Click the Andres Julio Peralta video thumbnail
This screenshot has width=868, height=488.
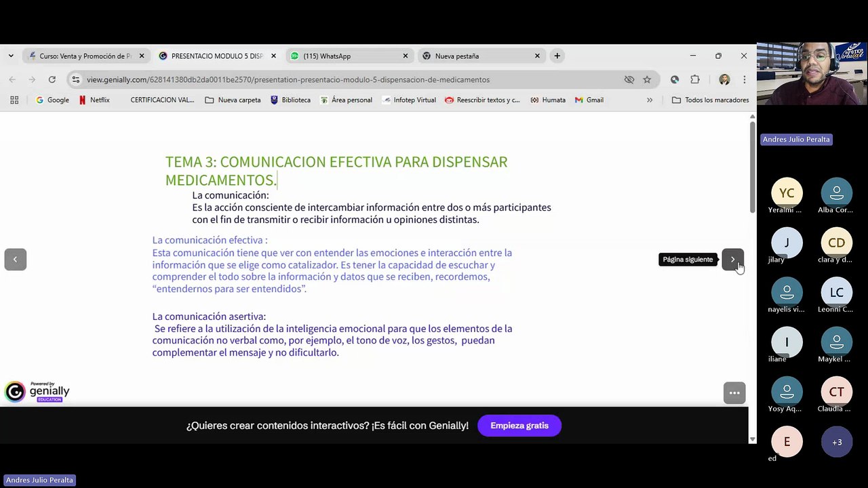[812, 73]
